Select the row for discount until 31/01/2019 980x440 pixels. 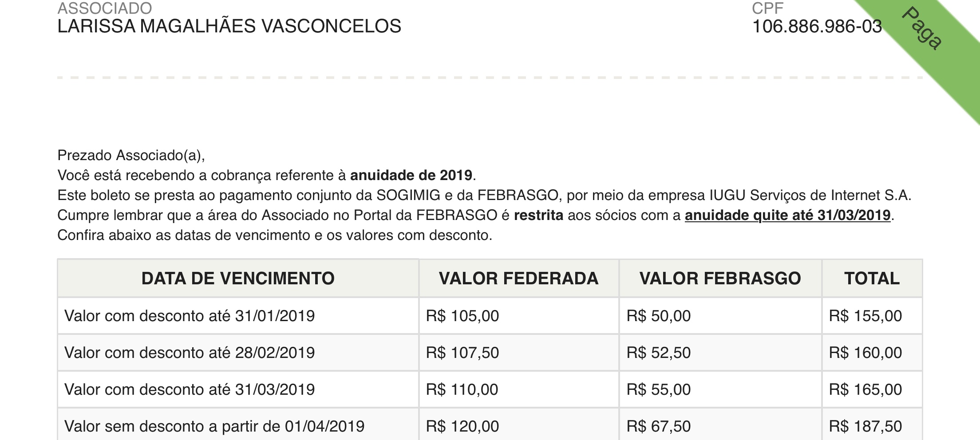[x=190, y=316]
